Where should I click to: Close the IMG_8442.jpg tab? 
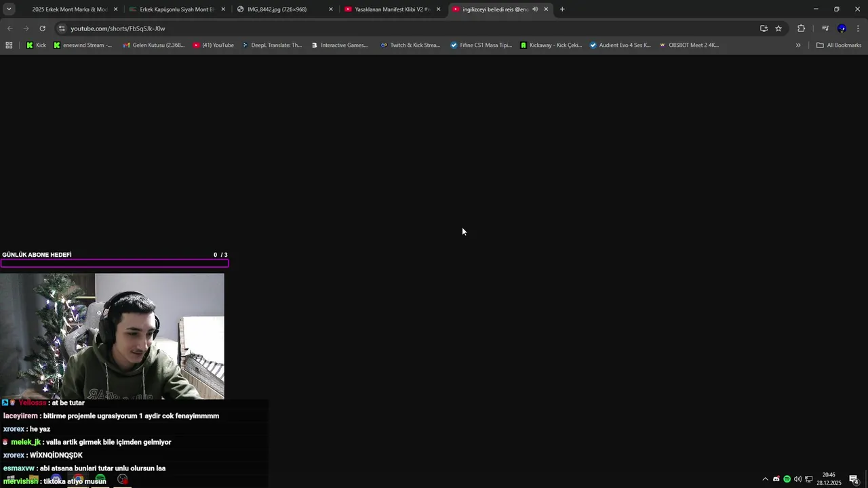coord(331,9)
